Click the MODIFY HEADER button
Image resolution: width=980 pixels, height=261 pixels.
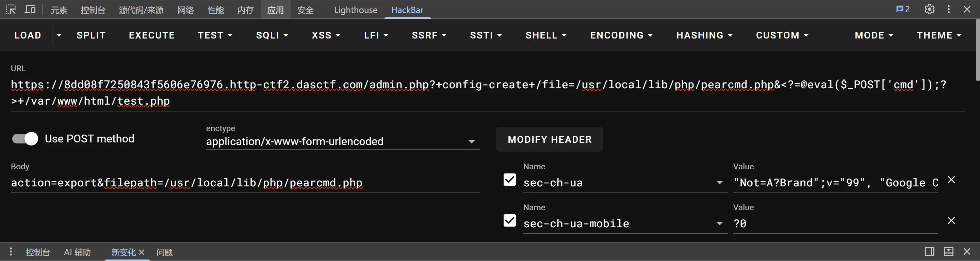click(x=549, y=139)
